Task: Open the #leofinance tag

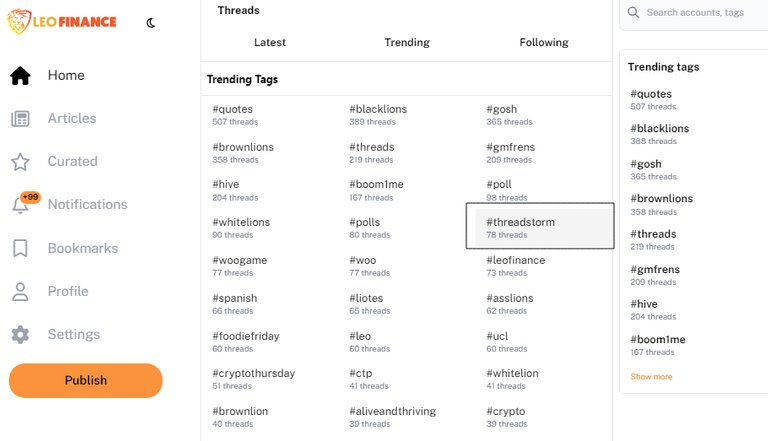Action: 515,266
